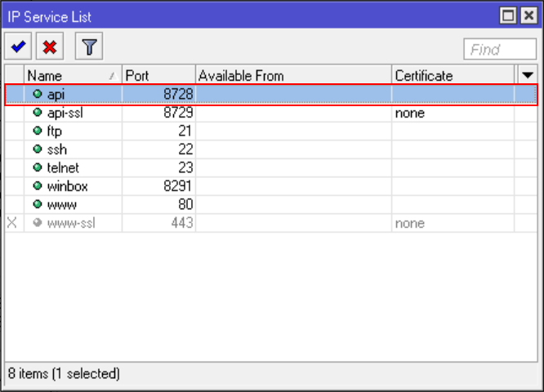Select the www service name

click(62, 205)
